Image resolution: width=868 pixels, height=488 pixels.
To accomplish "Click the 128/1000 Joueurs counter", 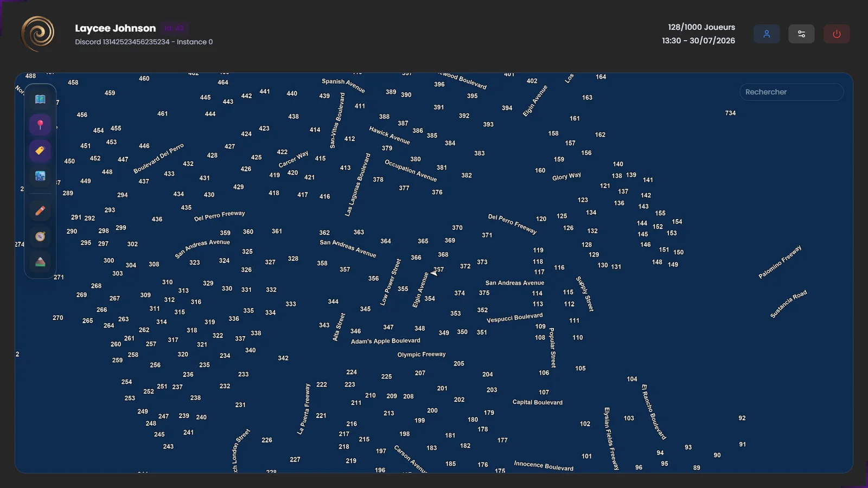I will (x=701, y=27).
